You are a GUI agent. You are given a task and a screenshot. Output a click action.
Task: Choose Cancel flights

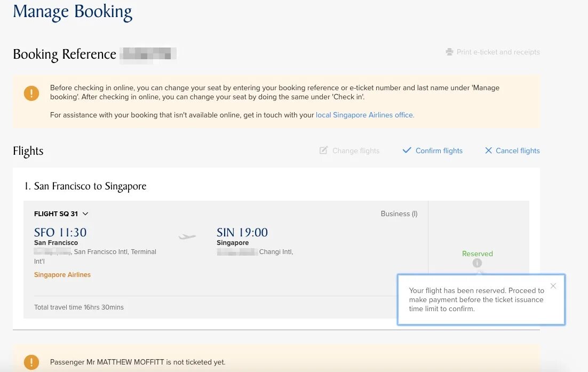(x=518, y=151)
